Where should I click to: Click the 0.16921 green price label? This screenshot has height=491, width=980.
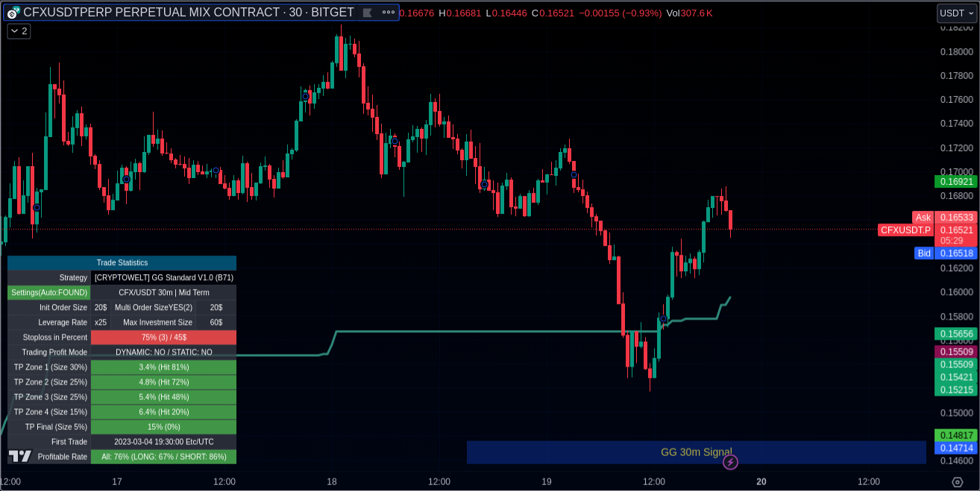pyautogui.click(x=955, y=181)
